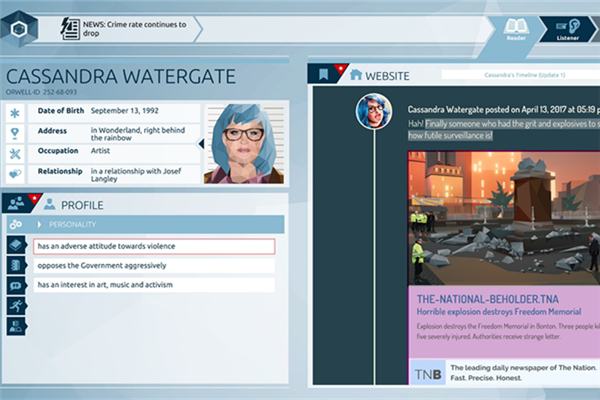
Task: Select datachunk 'opposes the Government aggressively'
Action: coord(154,266)
